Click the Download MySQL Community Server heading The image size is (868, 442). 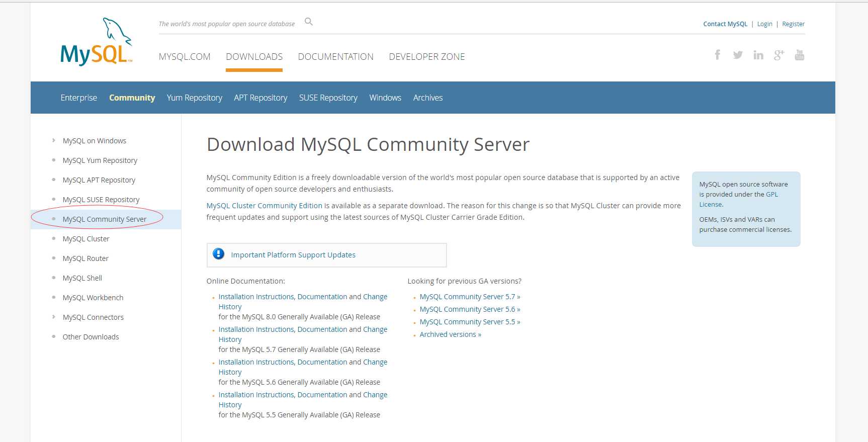(x=368, y=145)
